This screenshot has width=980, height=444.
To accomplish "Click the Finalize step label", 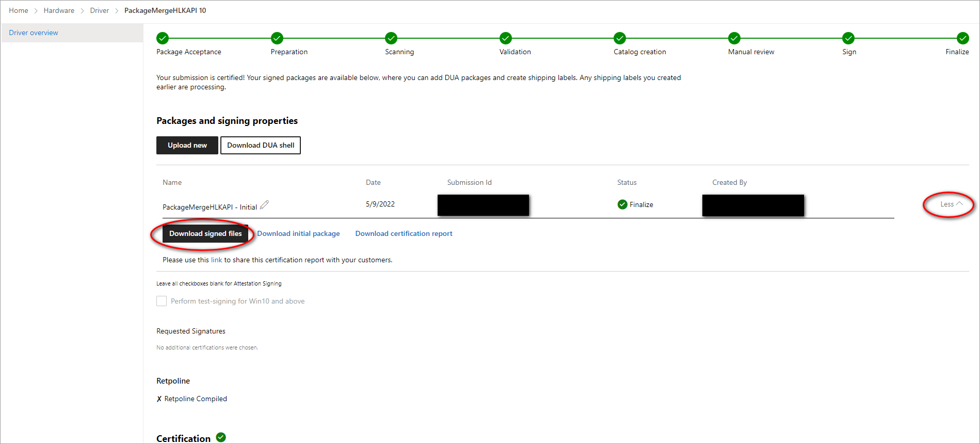I will tap(957, 52).
